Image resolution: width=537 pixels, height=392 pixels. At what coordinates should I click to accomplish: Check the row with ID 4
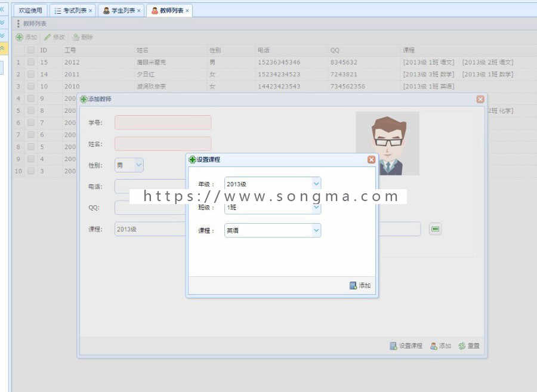pos(31,159)
